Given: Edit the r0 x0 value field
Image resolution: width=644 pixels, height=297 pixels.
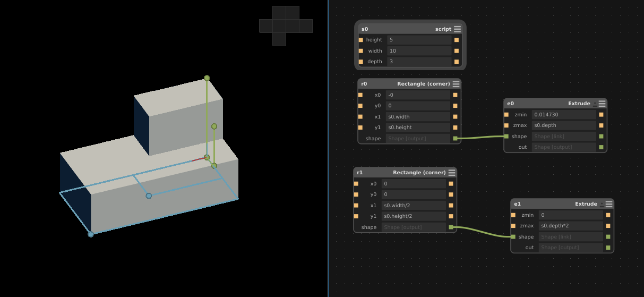Looking at the screenshot, I should coord(418,95).
